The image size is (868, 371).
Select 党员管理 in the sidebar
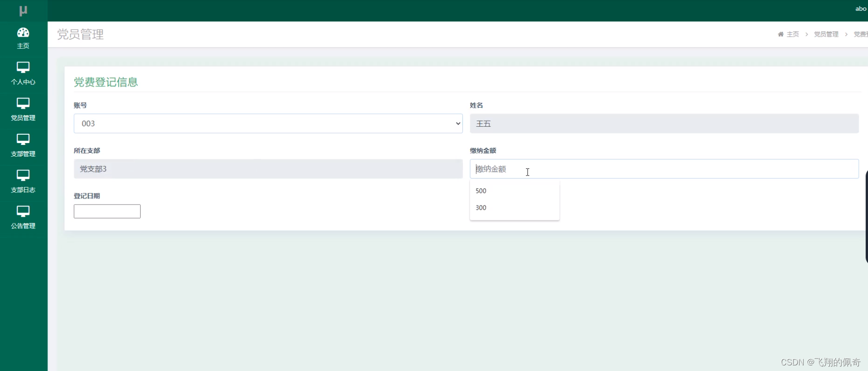click(23, 110)
